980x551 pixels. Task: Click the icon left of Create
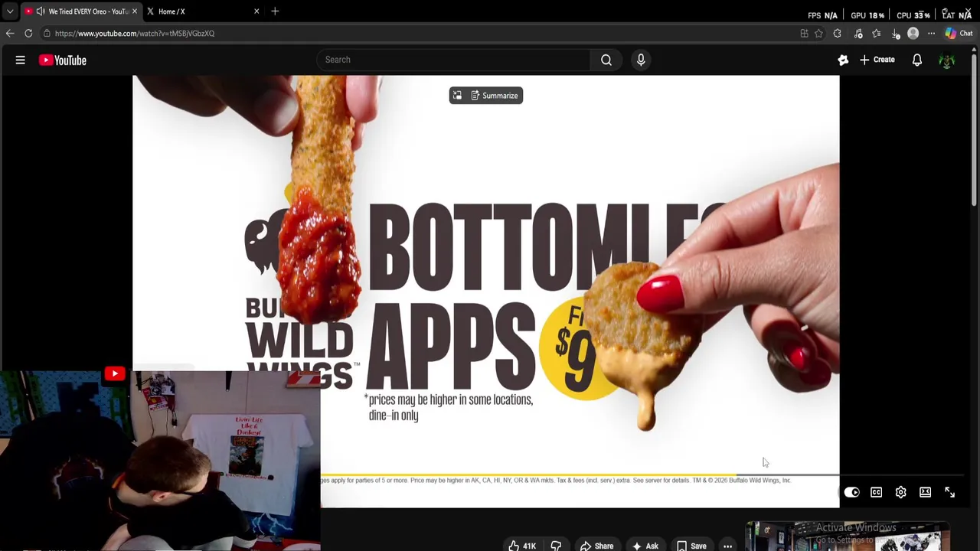click(x=843, y=60)
